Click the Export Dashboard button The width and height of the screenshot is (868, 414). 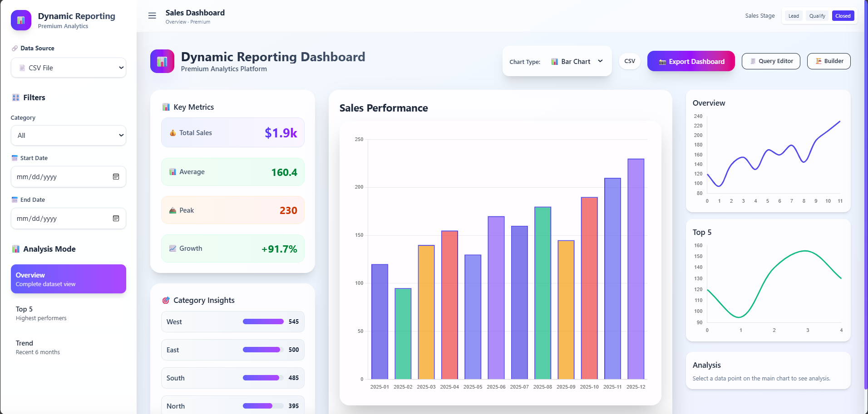(691, 61)
